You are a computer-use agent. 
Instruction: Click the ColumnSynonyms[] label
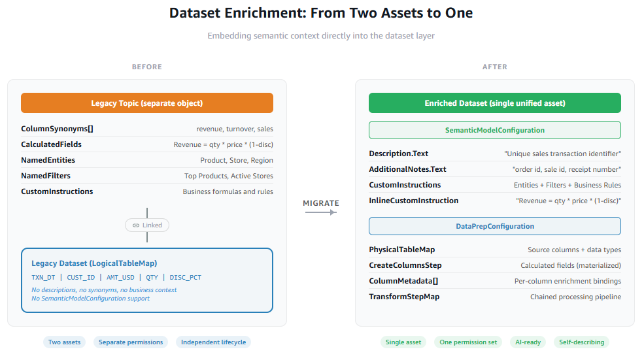pos(57,129)
